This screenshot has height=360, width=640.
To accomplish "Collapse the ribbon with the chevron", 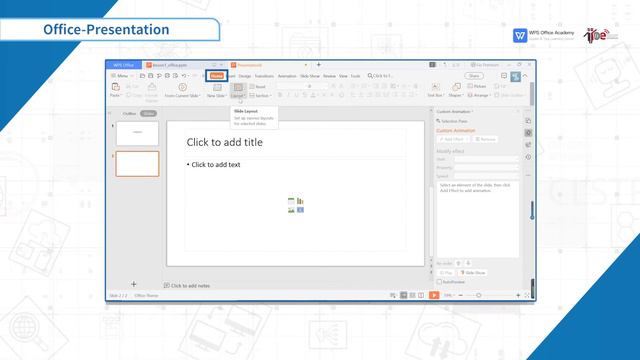I will 525,76.
